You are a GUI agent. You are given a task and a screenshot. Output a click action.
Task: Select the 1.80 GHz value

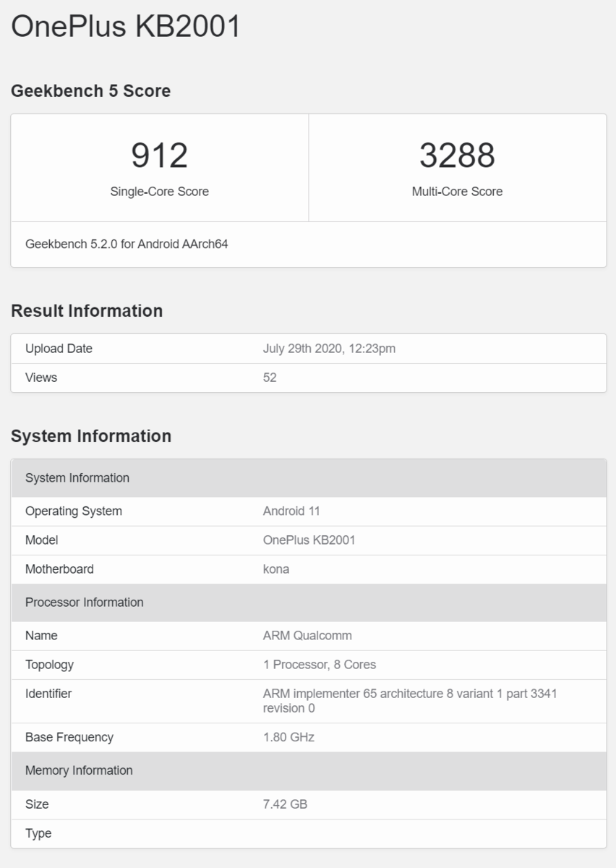[x=288, y=737]
